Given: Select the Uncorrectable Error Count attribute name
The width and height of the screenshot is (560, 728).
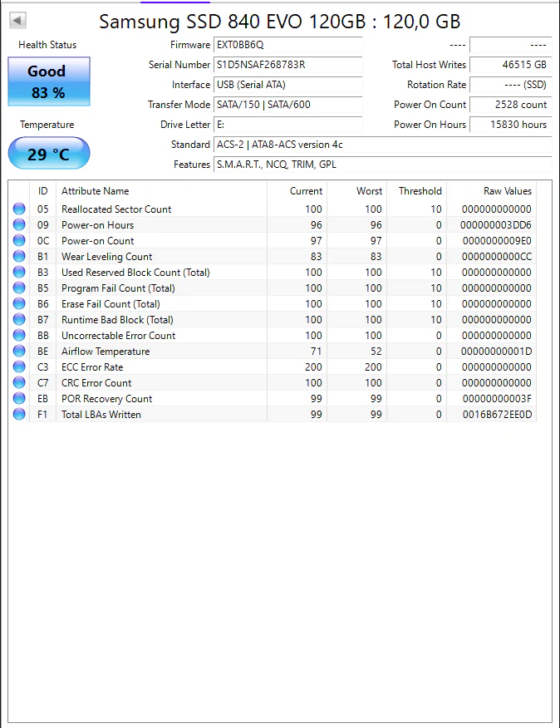Looking at the screenshot, I should point(119,336).
